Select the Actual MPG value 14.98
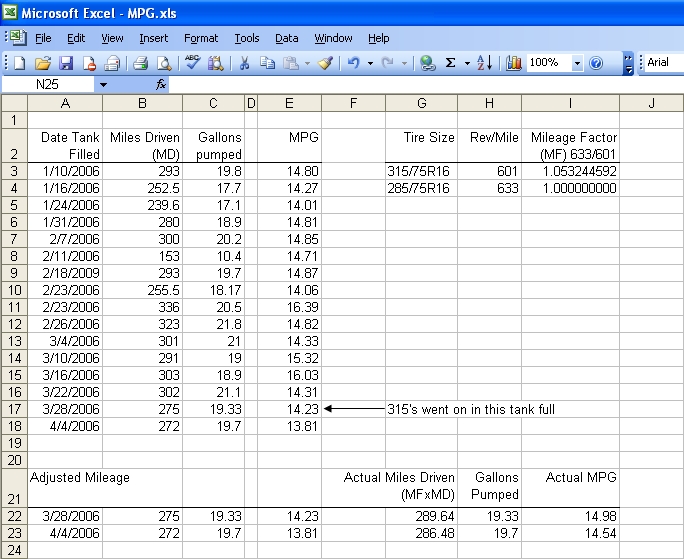Image resolution: width=684 pixels, height=559 pixels. click(x=570, y=516)
